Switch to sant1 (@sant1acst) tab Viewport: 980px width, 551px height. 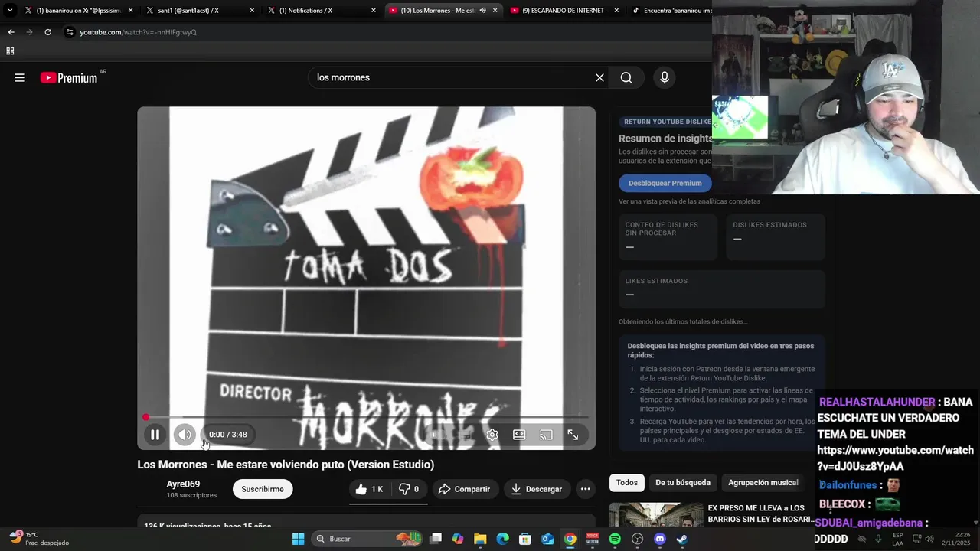(x=200, y=11)
